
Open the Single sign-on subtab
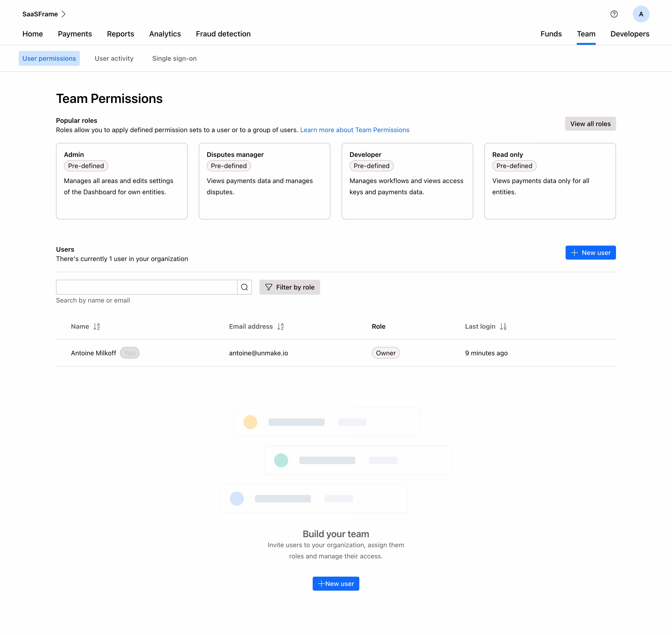174,58
